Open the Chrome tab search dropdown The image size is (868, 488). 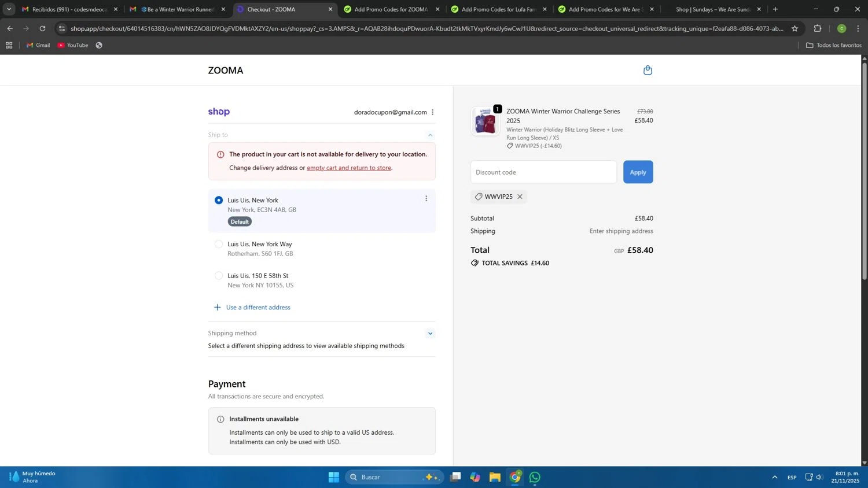tap(9, 9)
